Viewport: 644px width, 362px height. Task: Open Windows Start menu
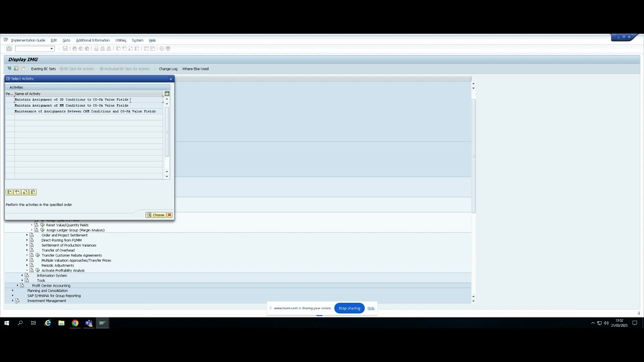coord(7,323)
